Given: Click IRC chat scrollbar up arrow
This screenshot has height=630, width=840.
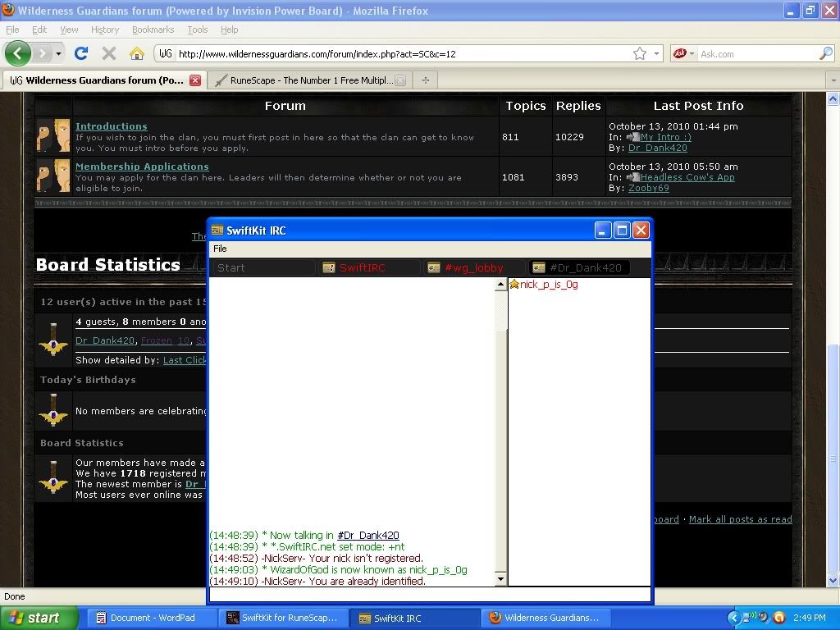Looking at the screenshot, I should (x=501, y=285).
